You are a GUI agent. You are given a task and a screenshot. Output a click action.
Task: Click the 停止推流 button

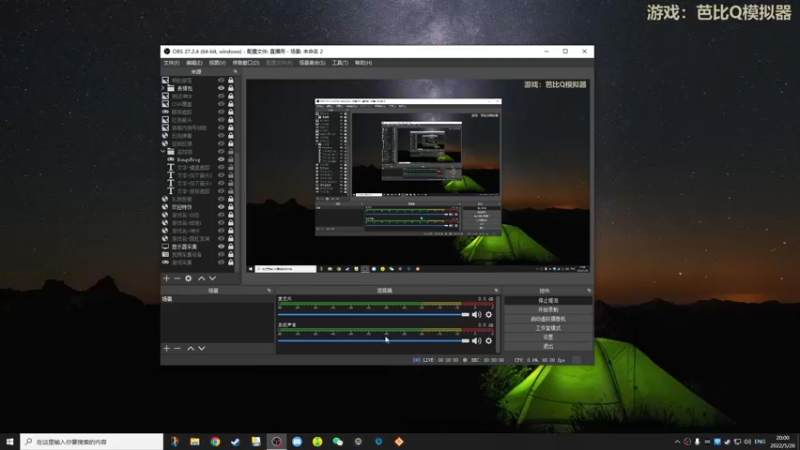(548, 301)
